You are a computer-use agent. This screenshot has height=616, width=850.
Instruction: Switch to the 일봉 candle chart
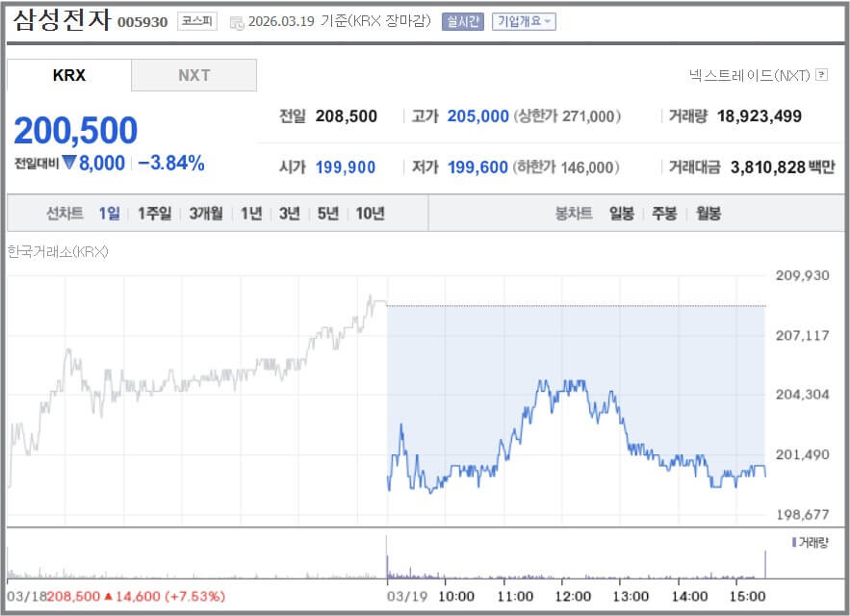pyautogui.click(x=622, y=213)
